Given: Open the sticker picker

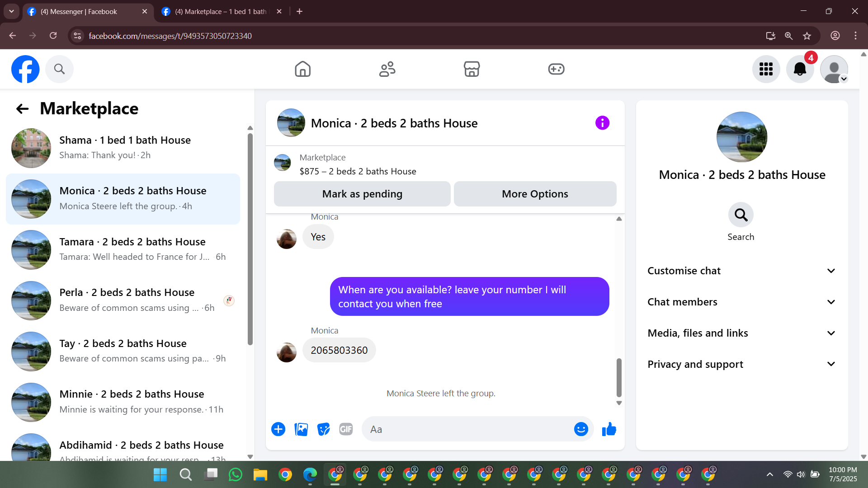Looking at the screenshot, I should point(323,429).
